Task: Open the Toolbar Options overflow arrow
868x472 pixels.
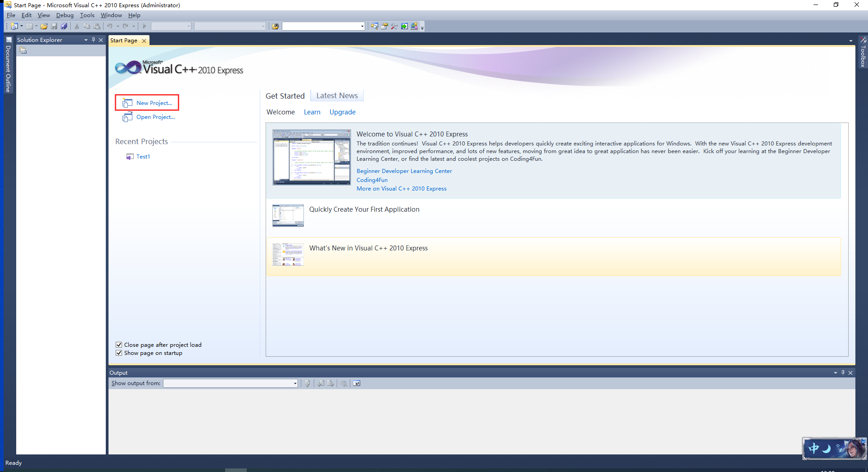Action: (x=422, y=27)
